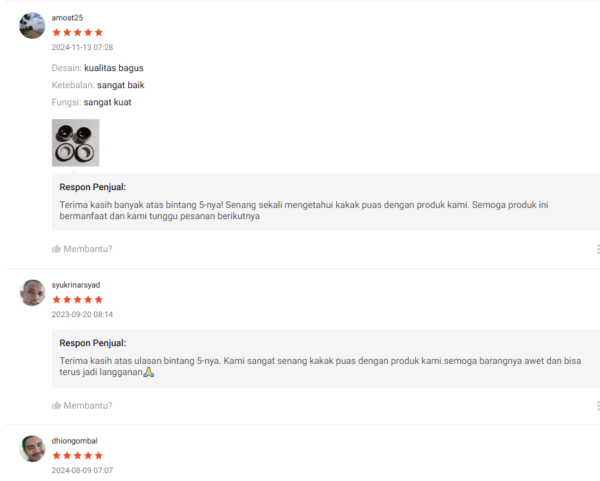This screenshot has width=600, height=481.
Task: Open three-dot menu on amost25's review
Action: (598, 249)
